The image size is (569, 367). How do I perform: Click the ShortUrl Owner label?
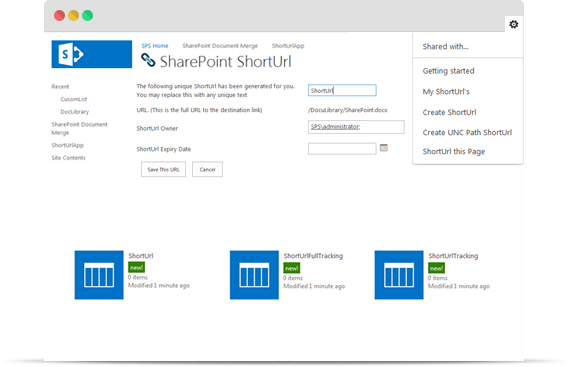(157, 129)
